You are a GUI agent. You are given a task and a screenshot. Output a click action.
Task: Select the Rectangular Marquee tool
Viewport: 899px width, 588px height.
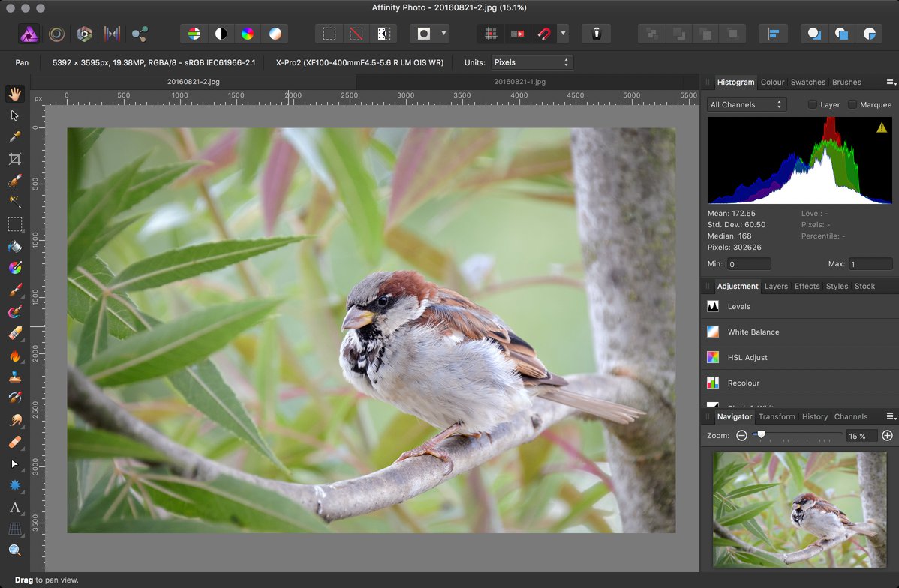point(15,224)
